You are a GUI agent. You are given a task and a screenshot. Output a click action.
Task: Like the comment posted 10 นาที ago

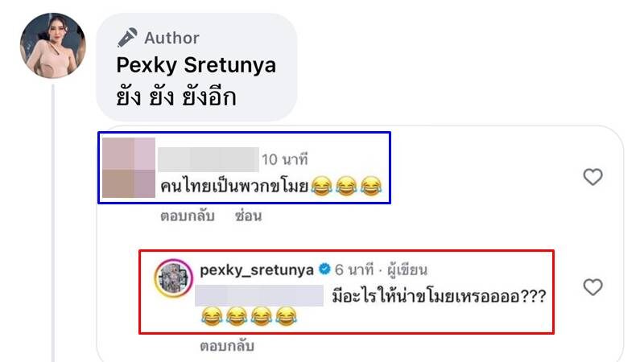click(592, 177)
